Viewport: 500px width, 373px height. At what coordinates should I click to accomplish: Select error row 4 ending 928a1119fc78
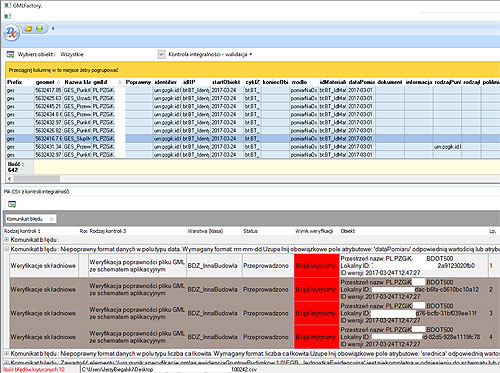[x=254, y=337]
